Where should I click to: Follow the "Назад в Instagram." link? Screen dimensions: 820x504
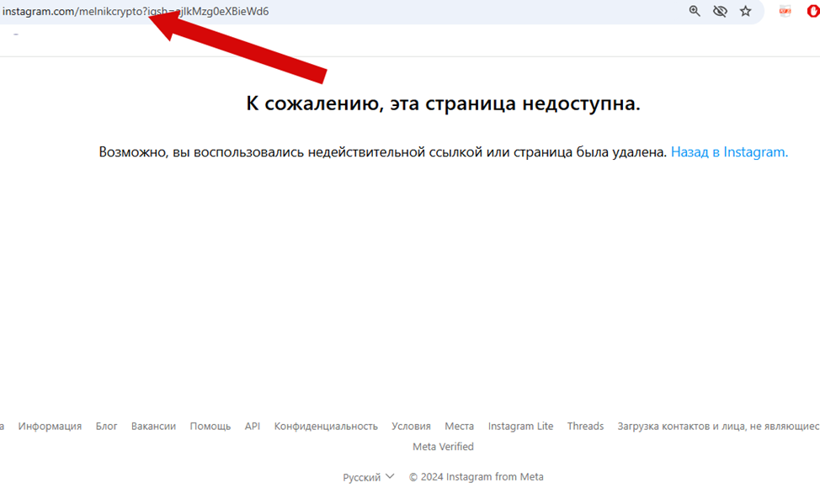point(729,152)
